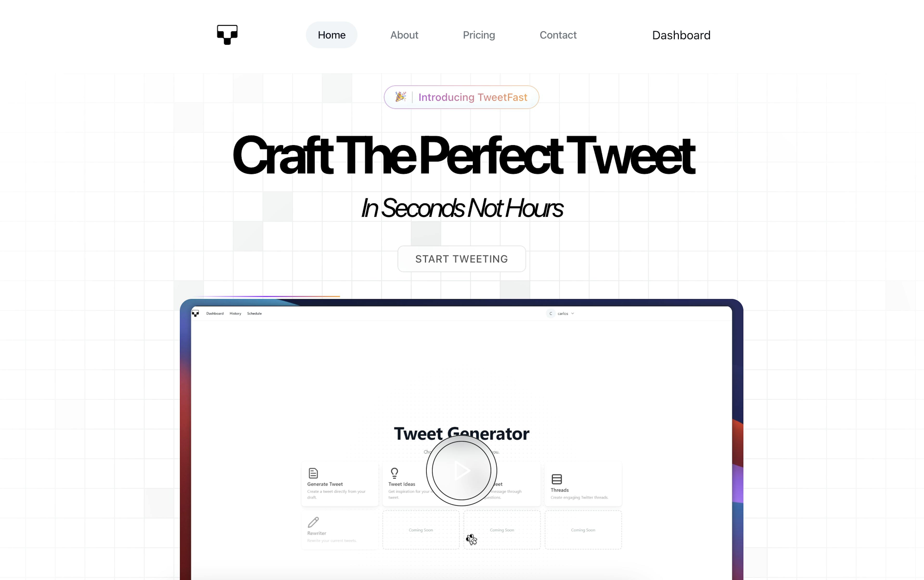
Task: Click the Rewriter pencil icon
Action: coord(313,521)
